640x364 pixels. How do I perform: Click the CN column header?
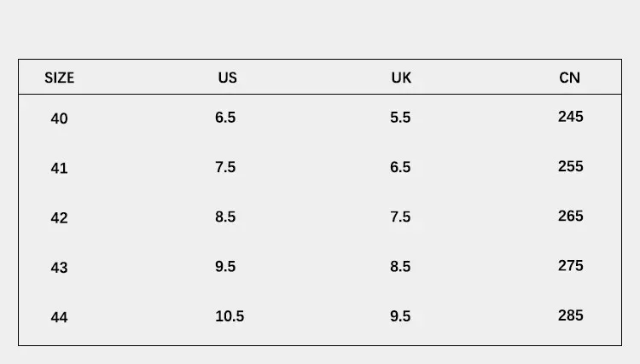tap(569, 78)
